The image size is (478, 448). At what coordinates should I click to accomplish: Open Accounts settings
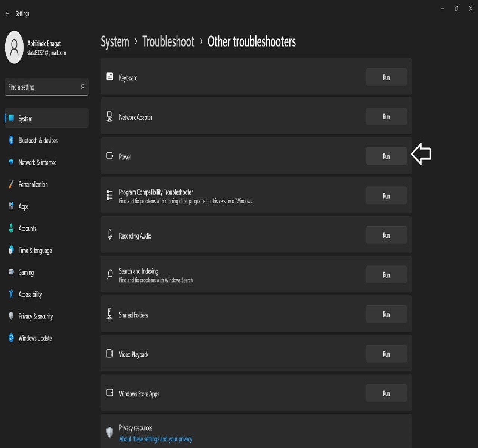47,228
